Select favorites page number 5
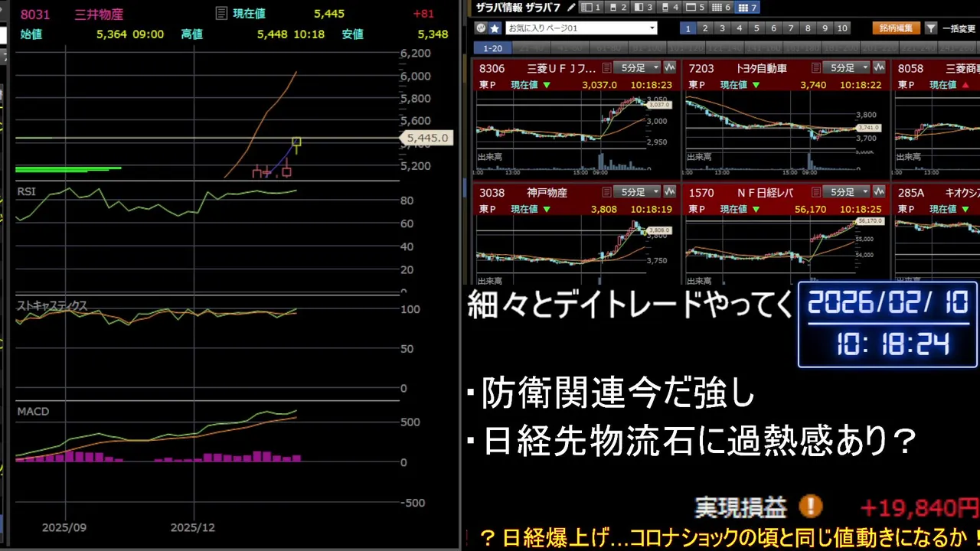The image size is (980, 551). 756,28
